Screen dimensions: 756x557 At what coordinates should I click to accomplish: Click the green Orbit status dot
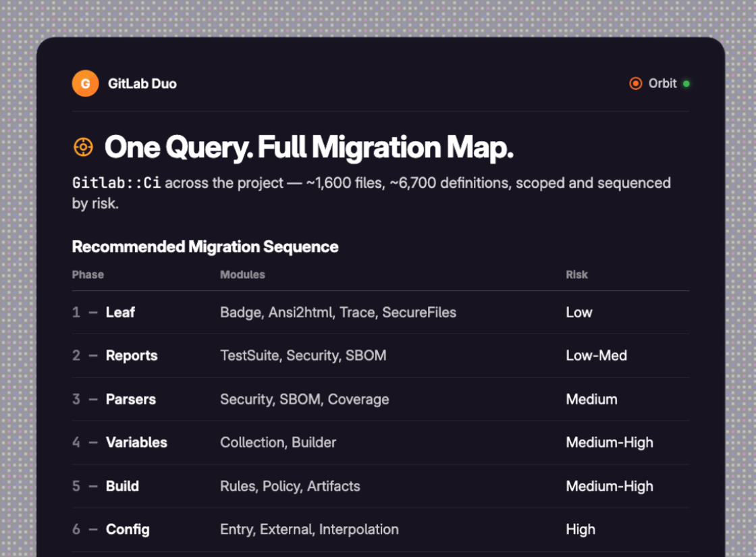tap(686, 84)
